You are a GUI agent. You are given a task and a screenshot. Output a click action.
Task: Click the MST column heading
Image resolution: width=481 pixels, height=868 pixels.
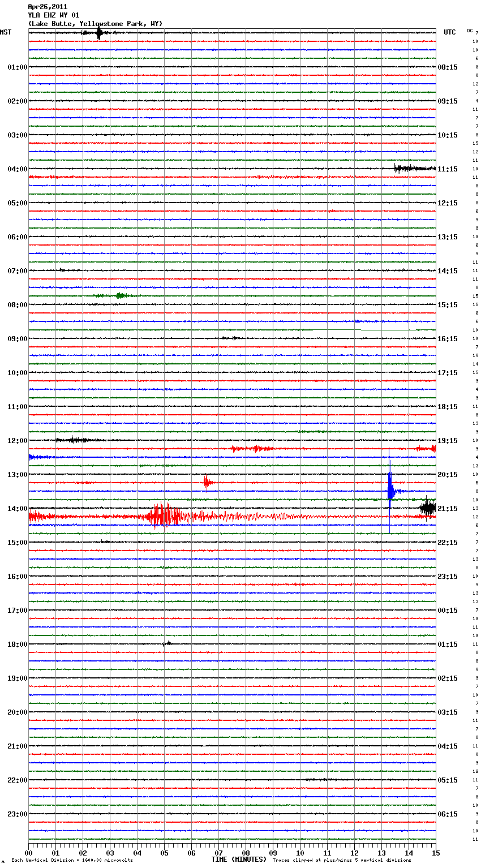6,32
